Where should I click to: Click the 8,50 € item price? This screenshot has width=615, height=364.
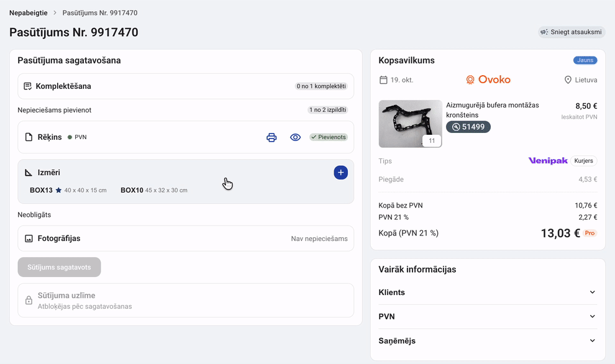pyautogui.click(x=586, y=106)
